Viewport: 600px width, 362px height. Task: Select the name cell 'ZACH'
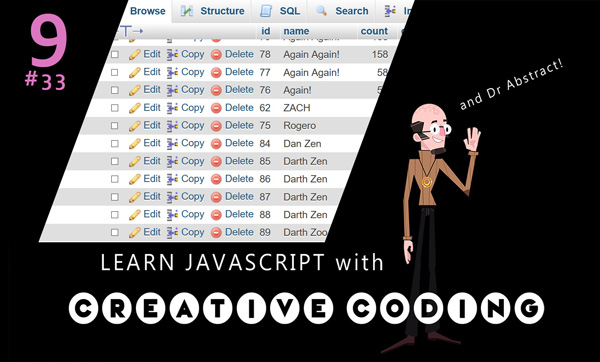tap(297, 108)
